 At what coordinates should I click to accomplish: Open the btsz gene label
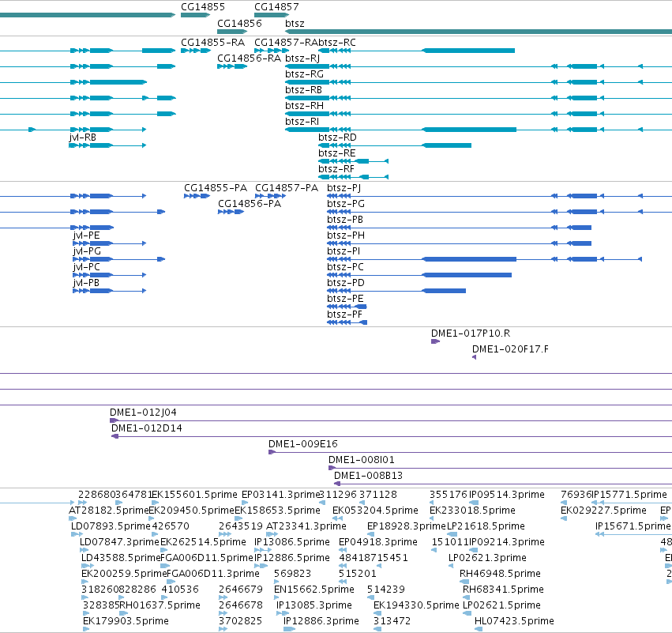click(x=295, y=23)
